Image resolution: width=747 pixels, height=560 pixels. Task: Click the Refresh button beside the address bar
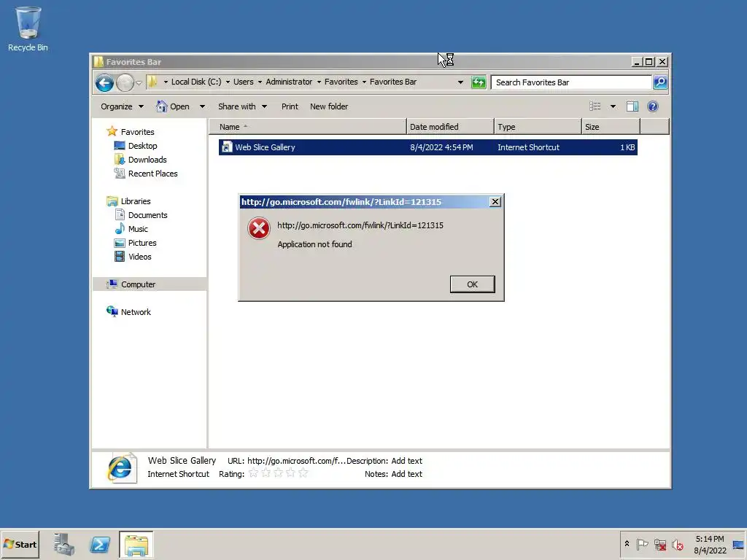pyautogui.click(x=479, y=82)
